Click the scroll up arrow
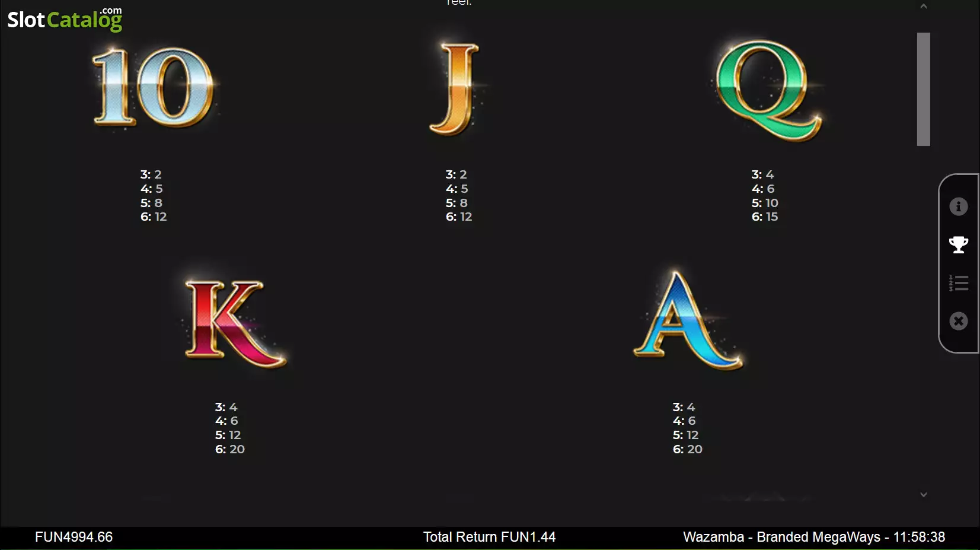This screenshot has width=980, height=550. 923,7
